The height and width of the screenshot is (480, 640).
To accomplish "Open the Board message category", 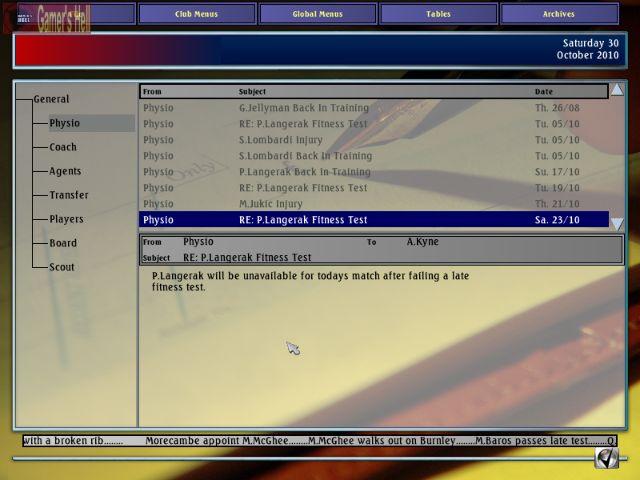I will (63, 243).
